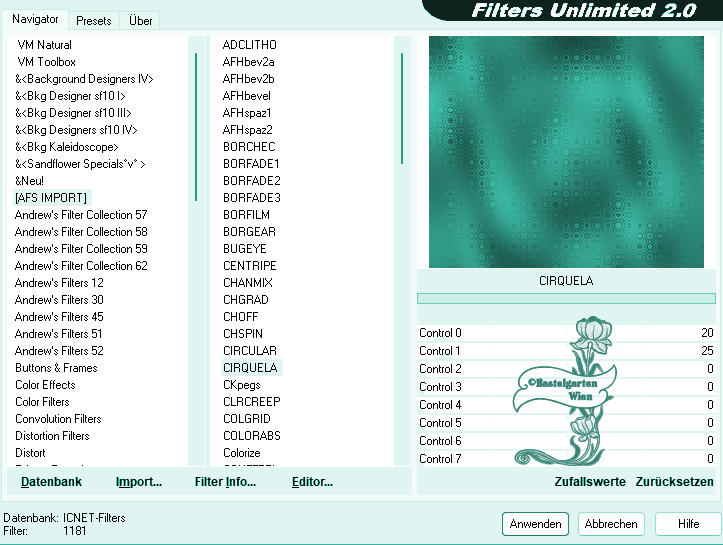This screenshot has height=545, width=723.
Task: Select the COLORABS filter
Action: point(251,436)
